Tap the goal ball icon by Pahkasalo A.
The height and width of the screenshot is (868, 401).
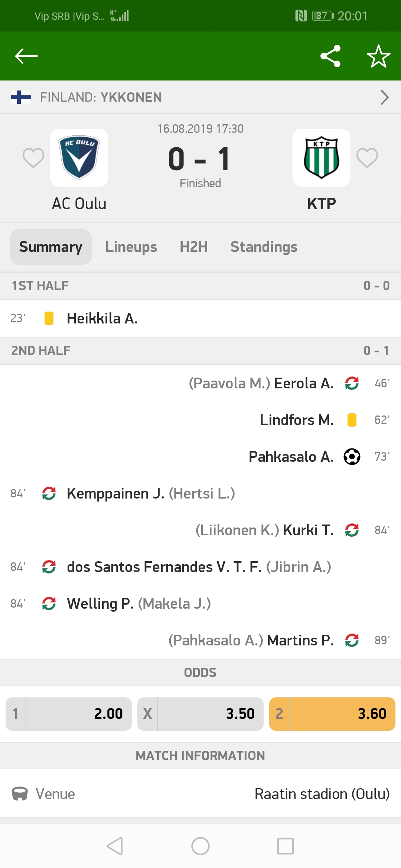352,457
